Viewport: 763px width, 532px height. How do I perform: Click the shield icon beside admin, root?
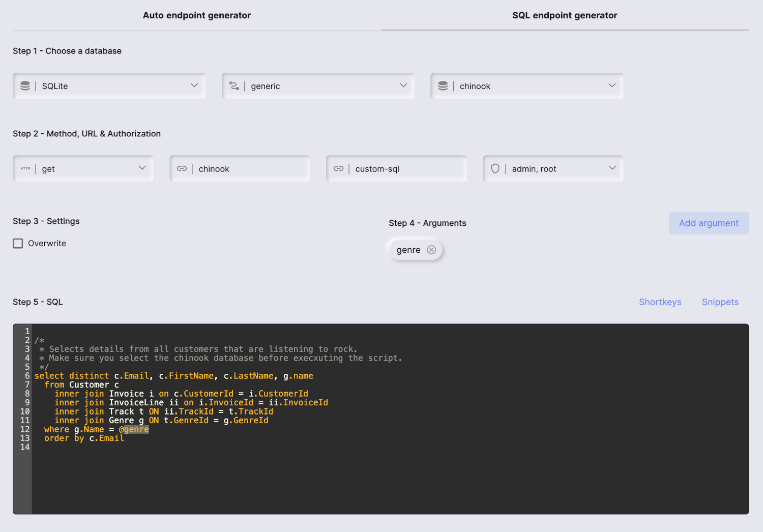pos(495,168)
